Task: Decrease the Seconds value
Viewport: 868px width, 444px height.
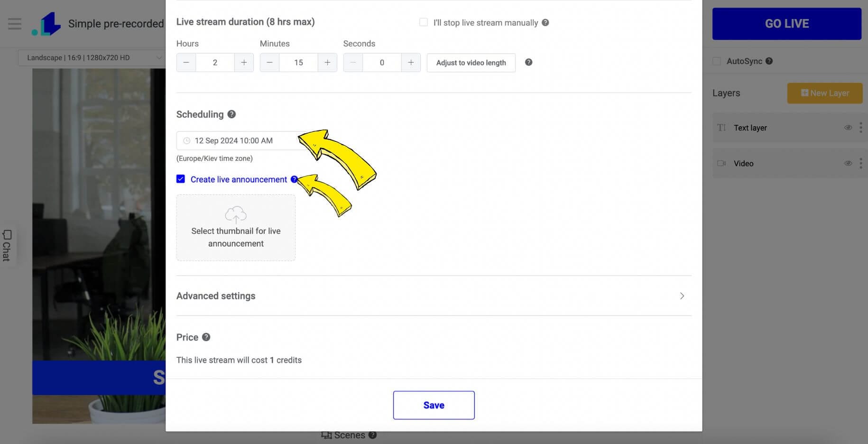Action: point(353,63)
